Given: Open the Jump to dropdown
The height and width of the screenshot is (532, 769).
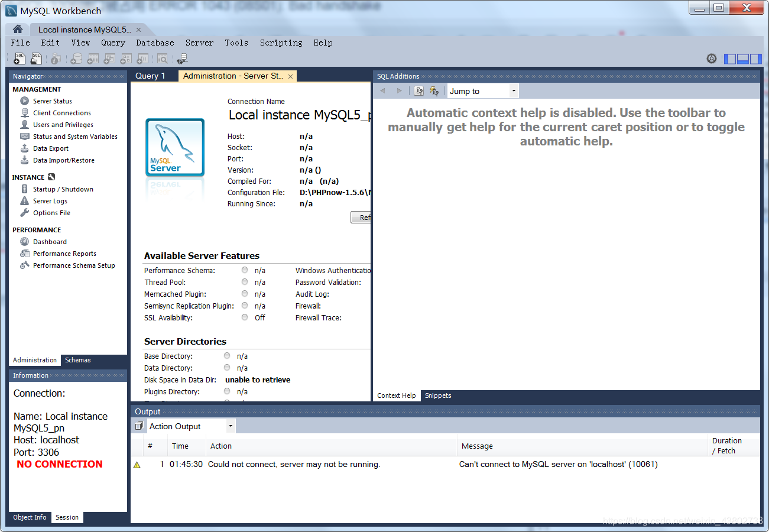Looking at the screenshot, I should click(514, 90).
